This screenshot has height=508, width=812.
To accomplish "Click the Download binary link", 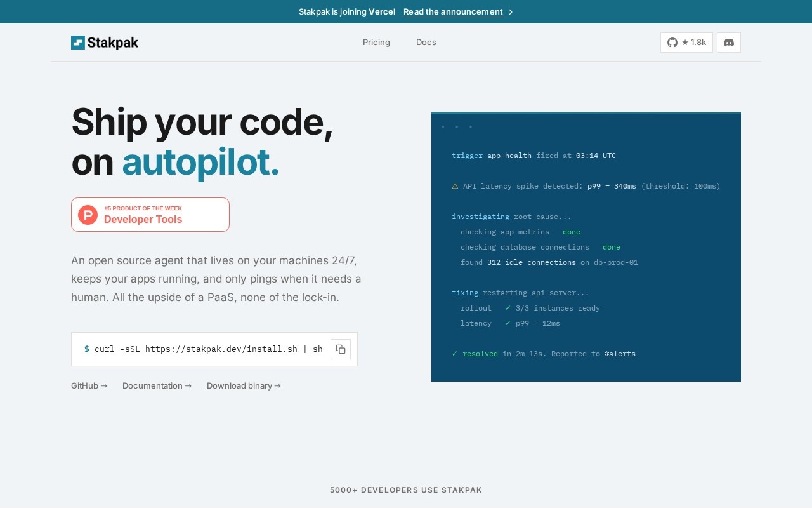I will [244, 385].
